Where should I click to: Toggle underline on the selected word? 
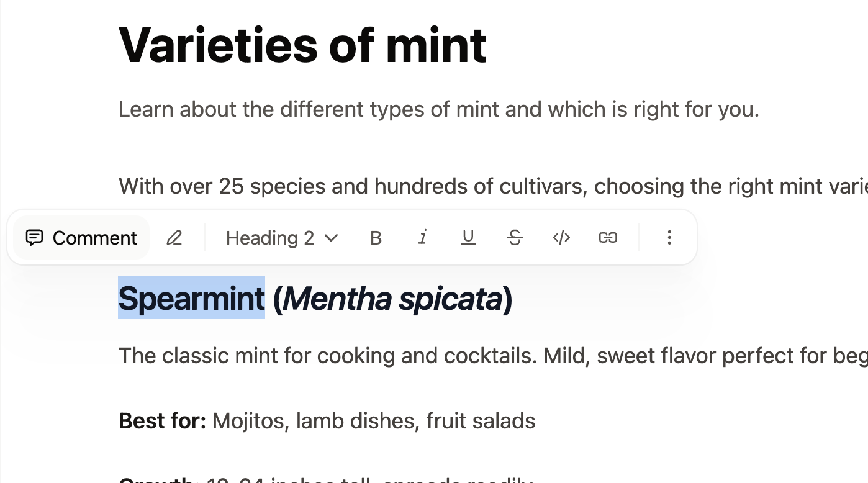pos(468,237)
